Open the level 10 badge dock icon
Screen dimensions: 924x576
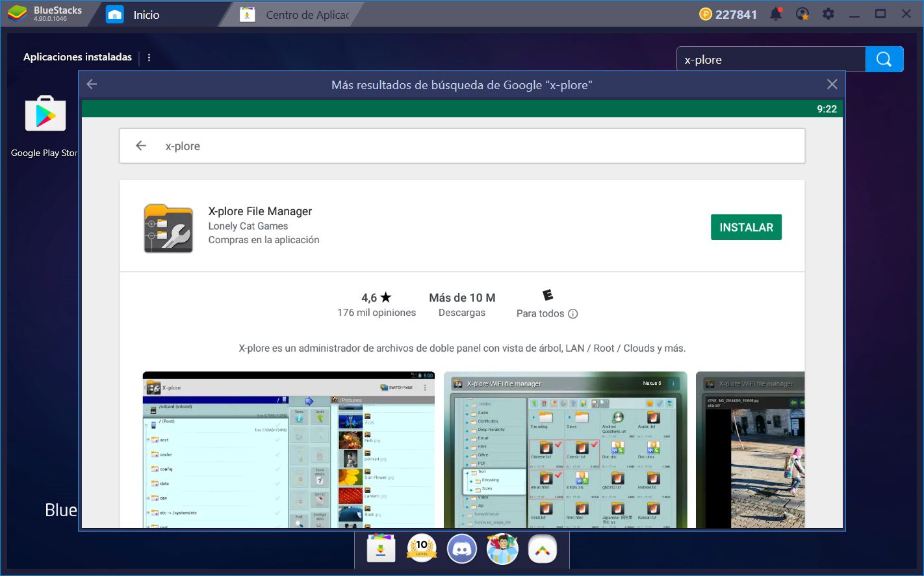(422, 549)
